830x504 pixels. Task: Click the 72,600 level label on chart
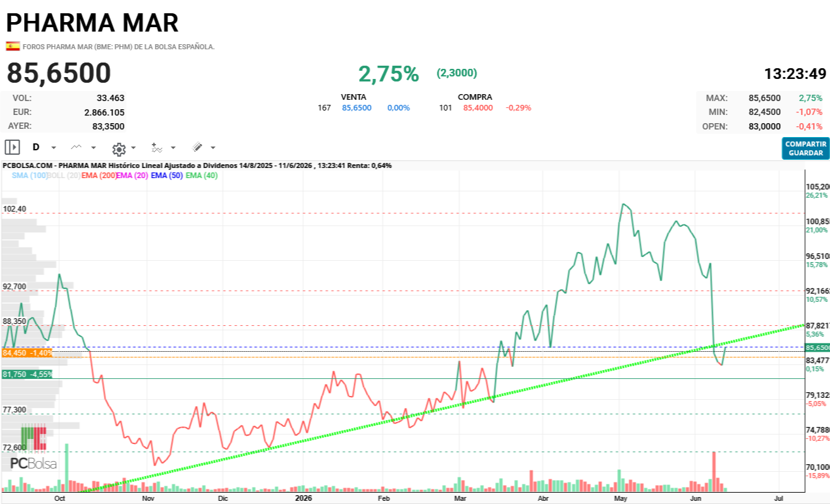click(x=15, y=447)
